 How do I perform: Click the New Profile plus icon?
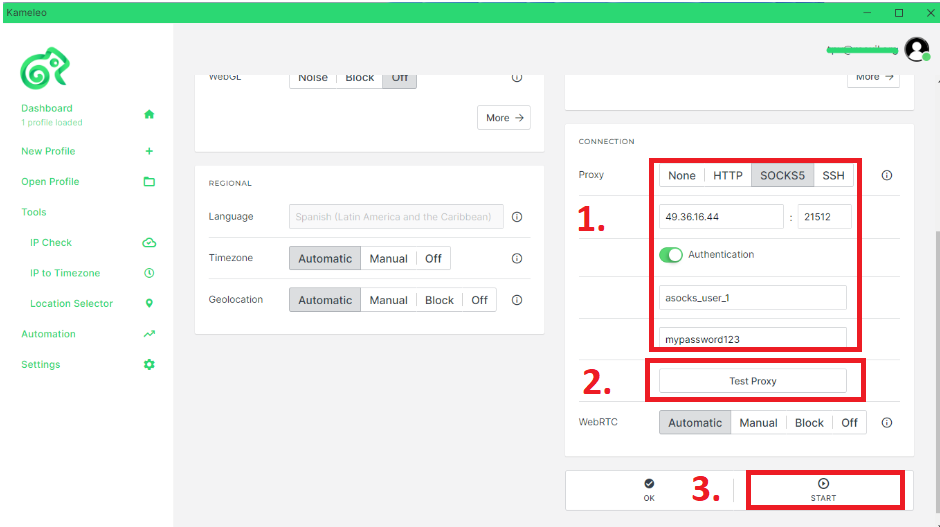point(149,151)
